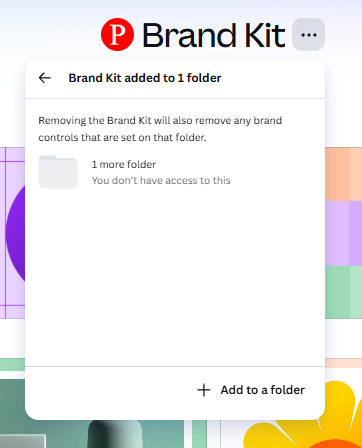
Task: Open the narrow green-bordered thumbnail at bottom
Action: [x=199, y=434]
